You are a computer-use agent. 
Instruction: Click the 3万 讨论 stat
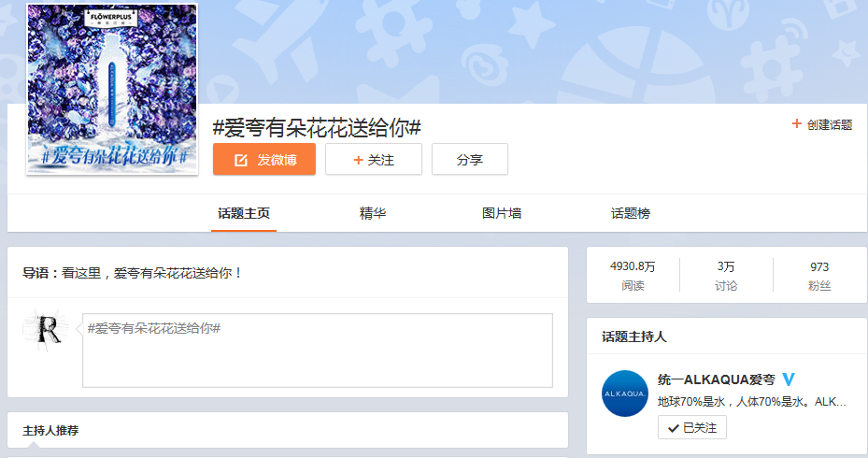click(x=726, y=275)
